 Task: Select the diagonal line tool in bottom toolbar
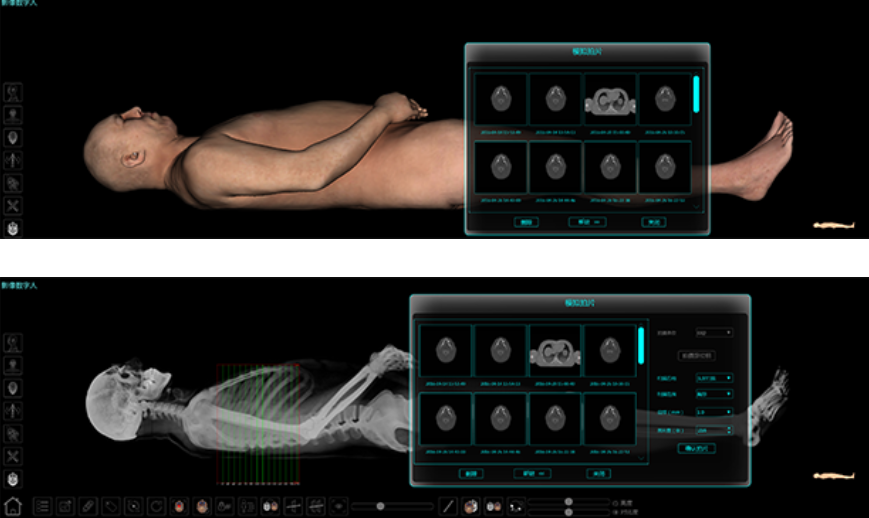(x=449, y=506)
